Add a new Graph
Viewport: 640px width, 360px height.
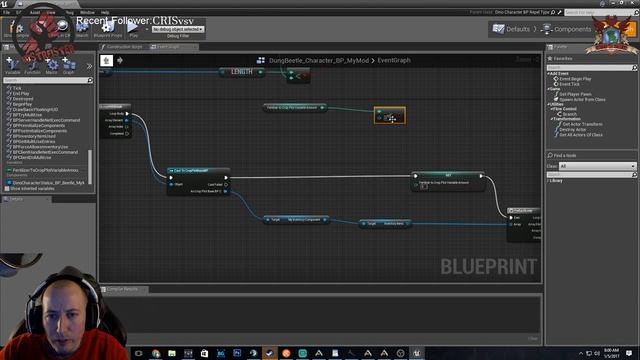click(x=69, y=65)
